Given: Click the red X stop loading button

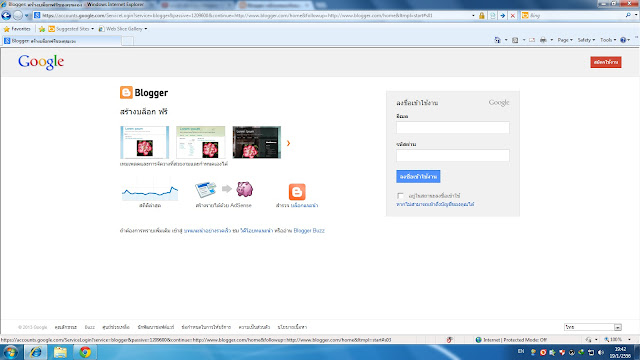Looking at the screenshot, I should coord(513,16).
